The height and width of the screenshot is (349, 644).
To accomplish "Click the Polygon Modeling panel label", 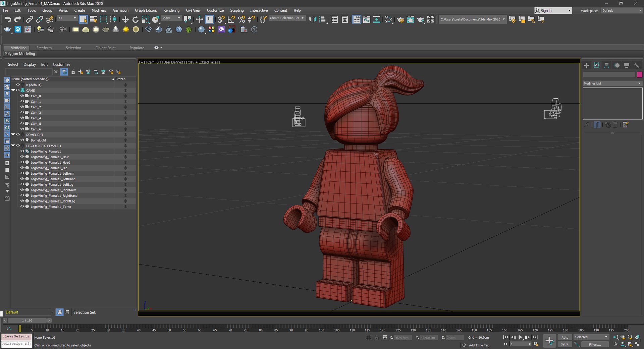I will tap(20, 54).
